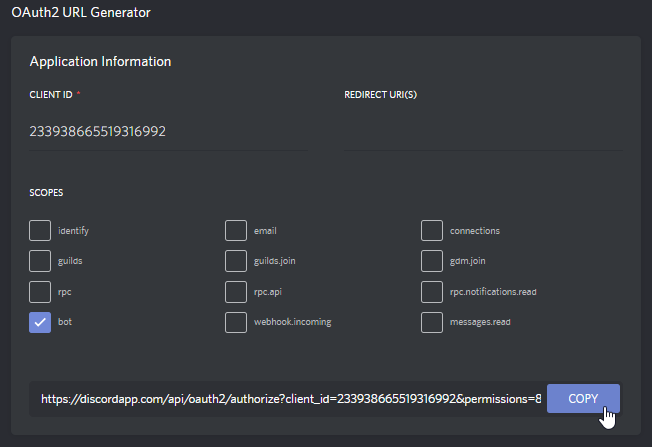The image size is (652, 447).
Task: Enable the webhook.incoming scope
Action: pos(236,322)
